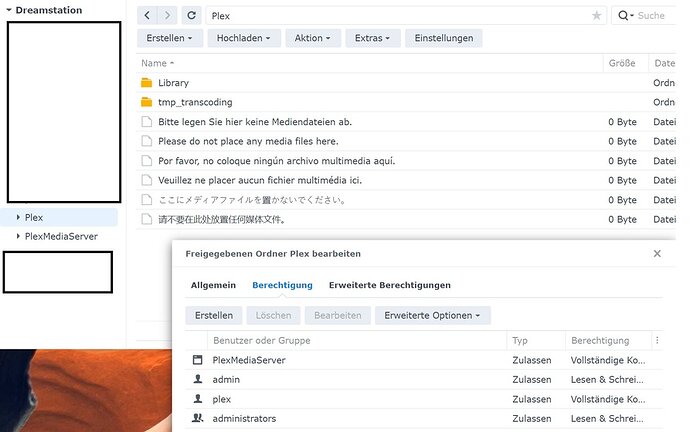The image size is (690, 432).
Task: Select the Library folder row
Action: pos(406,83)
